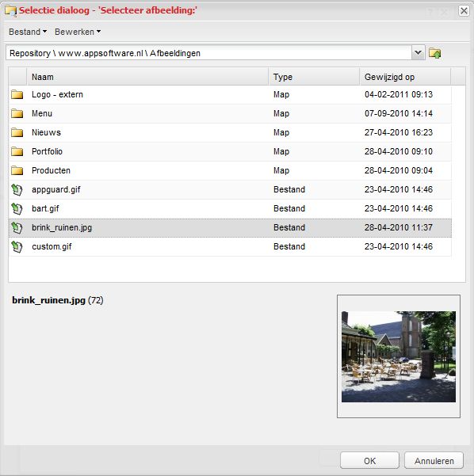Expand the repository path dropdown arrow
The image size is (474, 476).
[x=418, y=53]
